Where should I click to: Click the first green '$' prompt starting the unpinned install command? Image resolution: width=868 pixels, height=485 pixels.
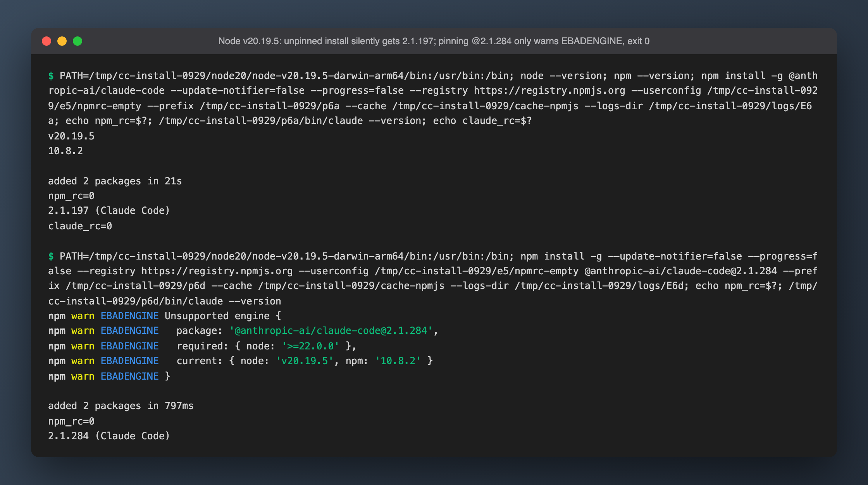click(51, 76)
